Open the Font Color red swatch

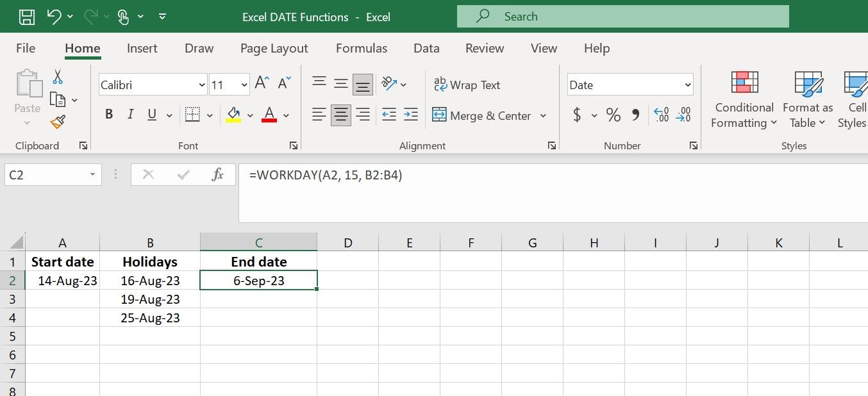coord(268,115)
